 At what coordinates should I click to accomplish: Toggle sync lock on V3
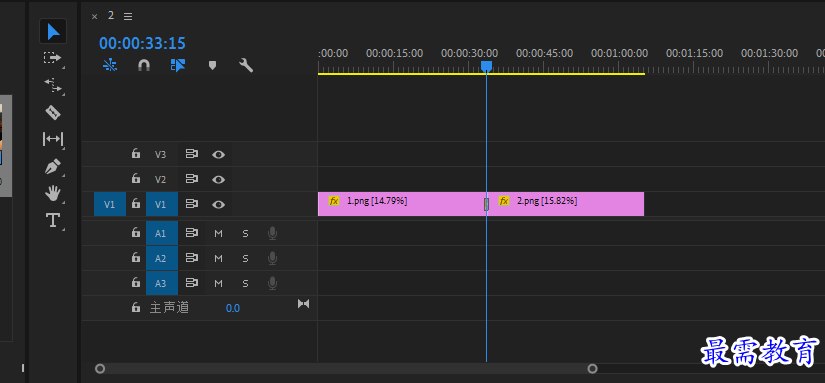192,154
